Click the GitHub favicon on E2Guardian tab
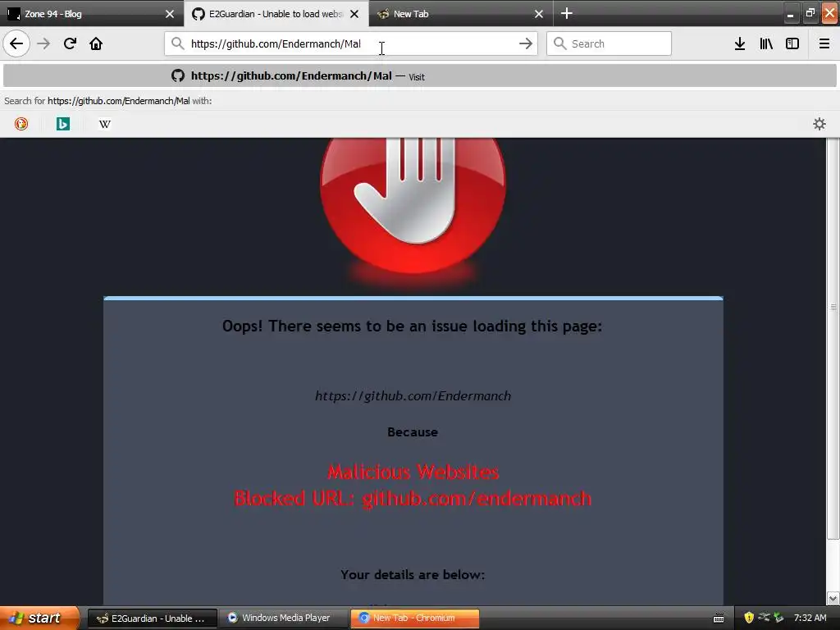Screen dimensions: 840x630 point(199,14)
